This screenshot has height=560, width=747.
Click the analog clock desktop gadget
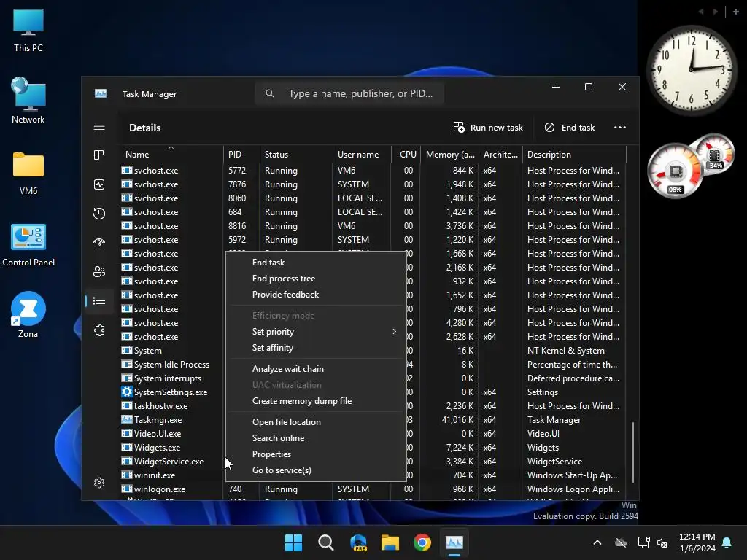pyautogui.click(x=692, y=70)
